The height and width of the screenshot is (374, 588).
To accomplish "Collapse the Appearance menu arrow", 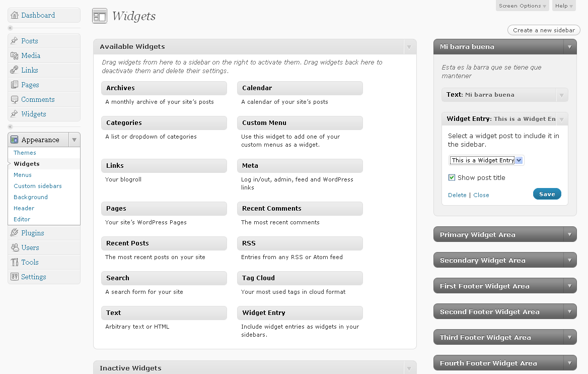I will 74,140.
